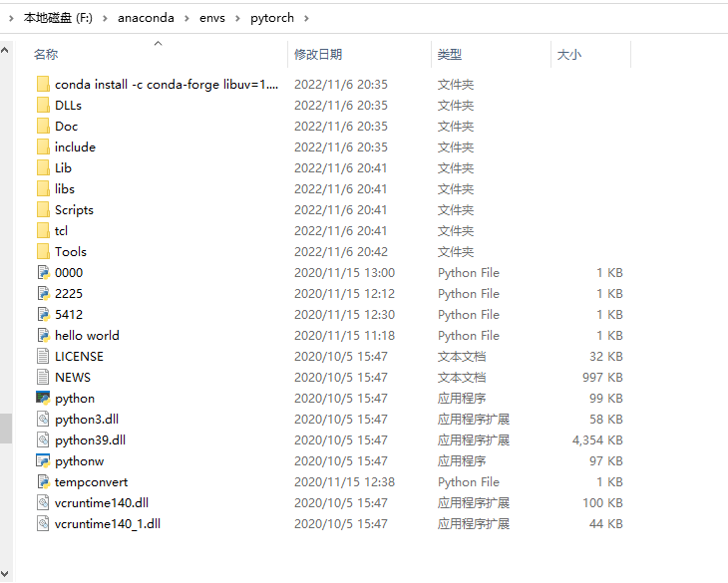
Task: Click the vertical scrollbar thumb
Action: 6,429
